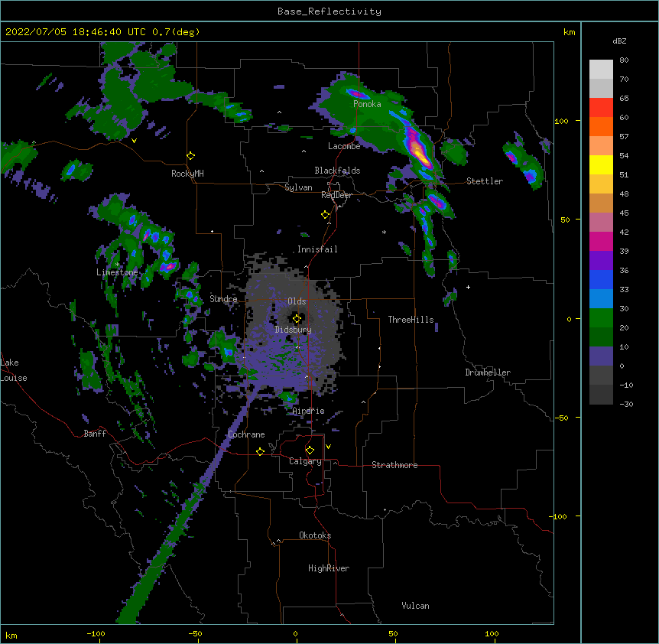Click the ThreeHills town label
The height and width of the screenshot is (644, 659).
click(x=411, y=320)
